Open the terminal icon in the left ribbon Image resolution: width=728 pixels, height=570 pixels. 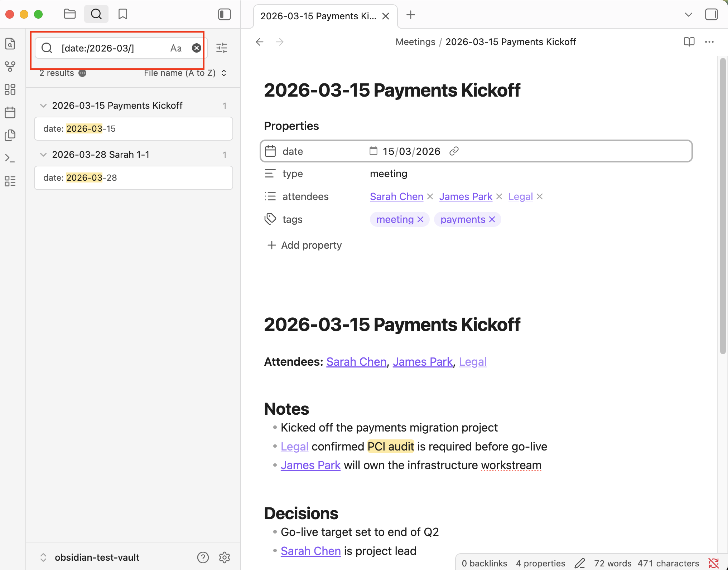pyautogui.click(x=10, y=158)
